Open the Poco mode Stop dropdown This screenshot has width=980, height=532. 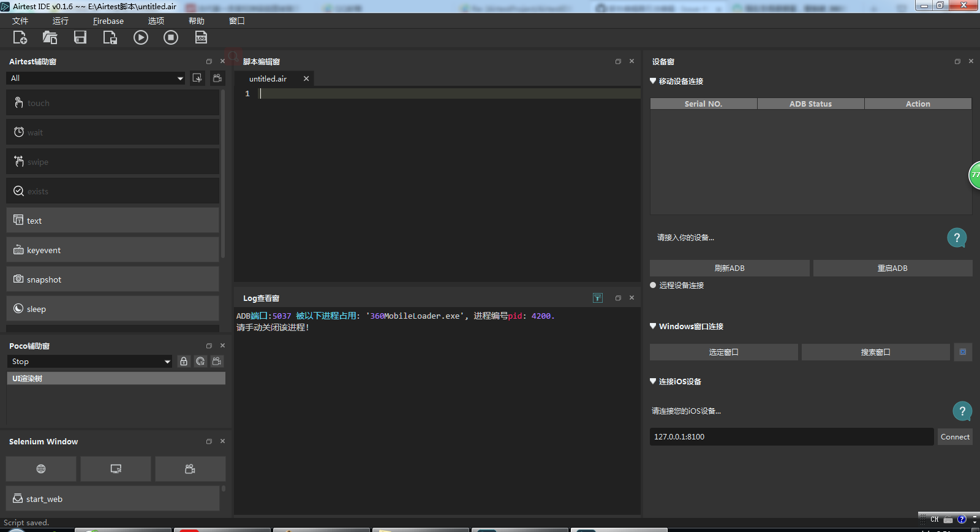(90, 362)
